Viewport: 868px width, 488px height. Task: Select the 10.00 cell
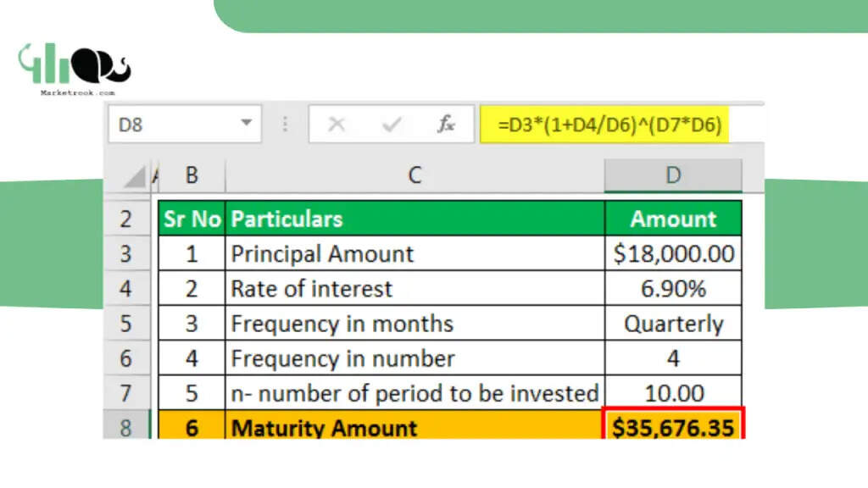click(x=673, y=393)
